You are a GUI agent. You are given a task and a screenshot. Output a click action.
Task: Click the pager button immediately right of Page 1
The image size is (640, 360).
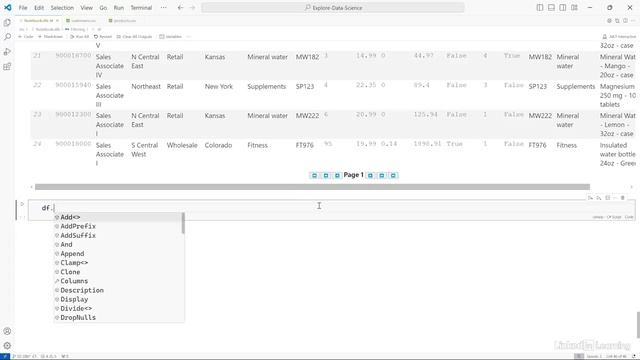click(x=370, y=176)
